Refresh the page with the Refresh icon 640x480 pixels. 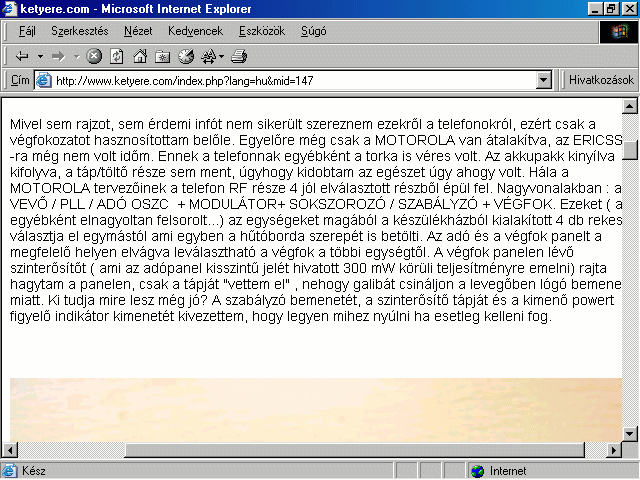[x=117, y=56]
